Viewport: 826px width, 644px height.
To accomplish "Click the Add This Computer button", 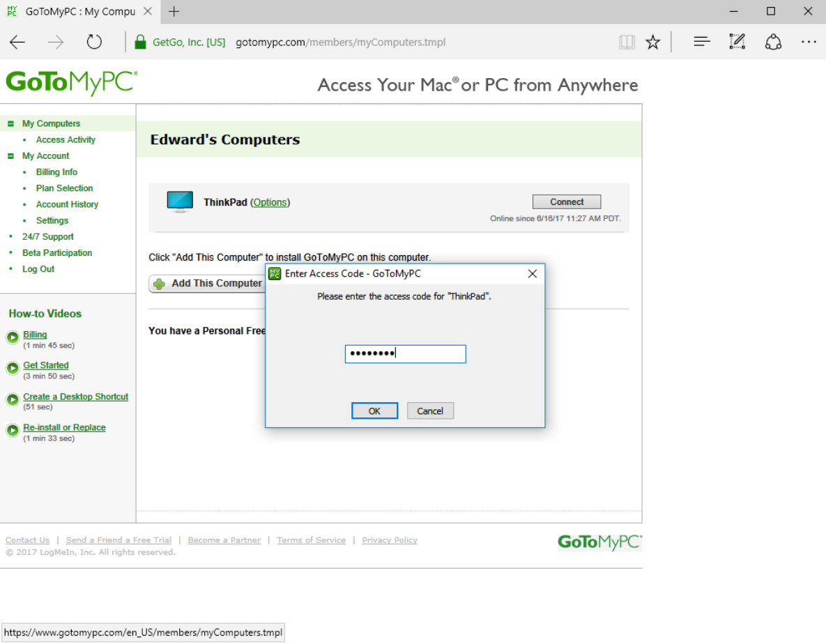I will pyautogui.click(x=207, y=283).
